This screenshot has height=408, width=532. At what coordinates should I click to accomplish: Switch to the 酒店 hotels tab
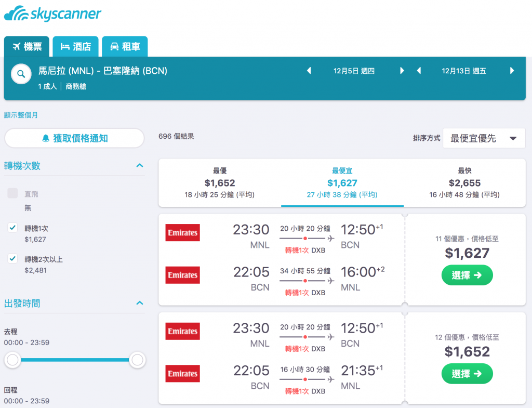click(x=76, y=46)
